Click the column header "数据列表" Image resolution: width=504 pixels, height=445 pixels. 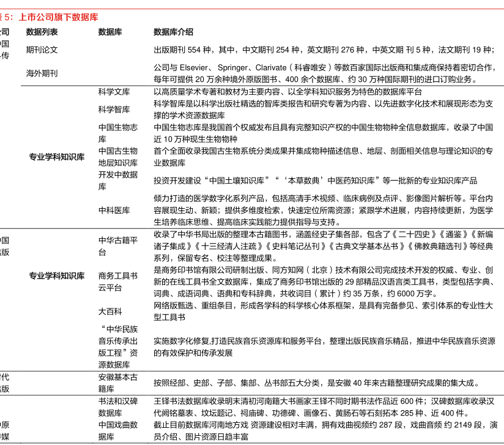pyautogui.click(x=42, y=32)
